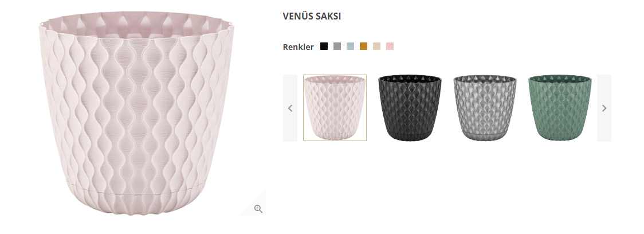
Task: Click the scalloped top rim of large pot
Action: (137, 25)
